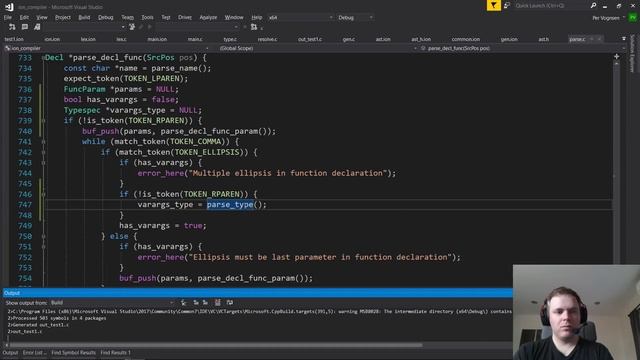Screen dimensions: 640x360
Task: Open the File menu
Action: (8, 18)
